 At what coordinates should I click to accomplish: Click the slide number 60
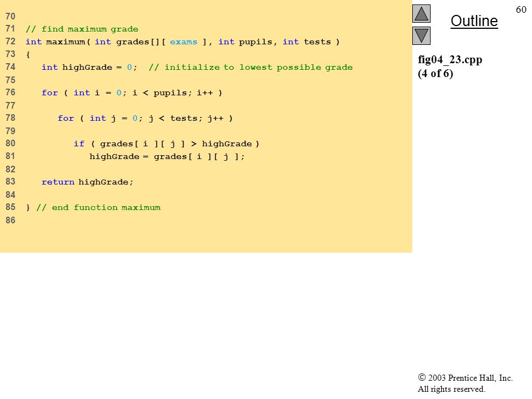click(521, 9)
